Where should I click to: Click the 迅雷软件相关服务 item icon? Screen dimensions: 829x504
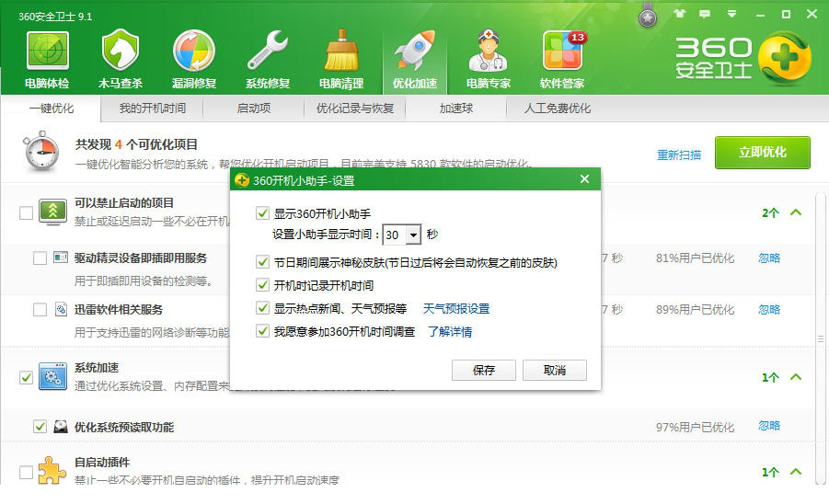point(61,309)
